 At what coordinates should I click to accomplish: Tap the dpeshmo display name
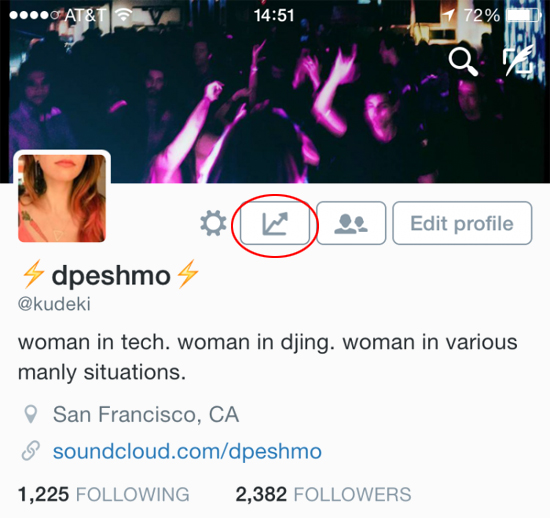click(x=111, y=276)
